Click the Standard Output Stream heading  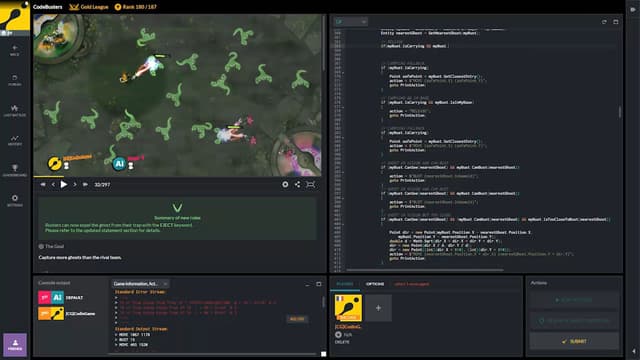(x=141, y=329)
